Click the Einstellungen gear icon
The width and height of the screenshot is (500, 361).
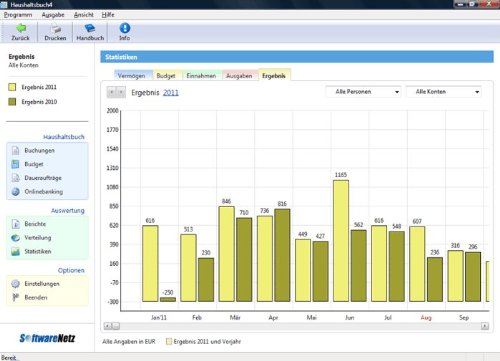tap(15, 284)
